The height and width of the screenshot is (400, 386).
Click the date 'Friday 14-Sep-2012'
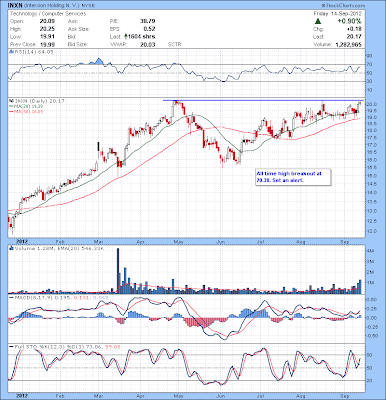pyautogui.click(x=338, y=14)
